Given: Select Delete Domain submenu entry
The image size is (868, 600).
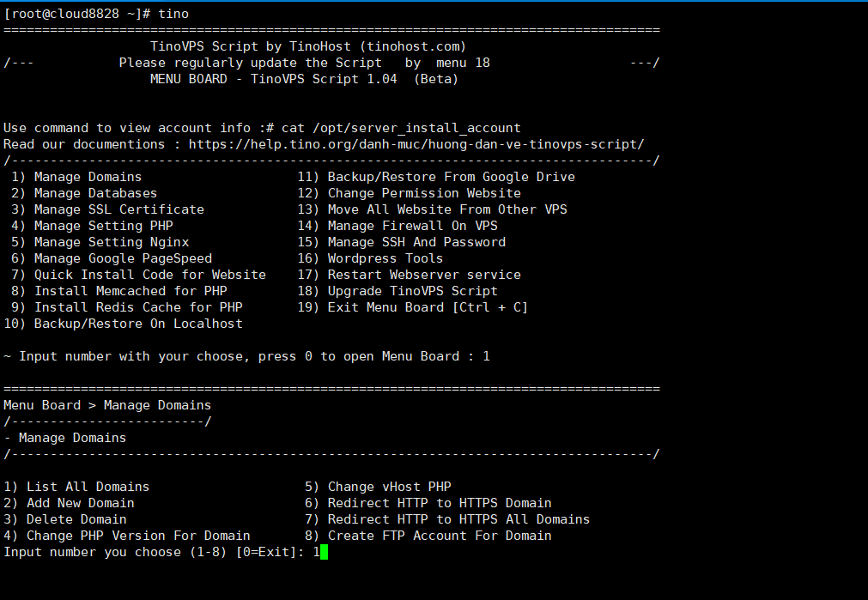Looking at the screenshot, I should [64, 519].
